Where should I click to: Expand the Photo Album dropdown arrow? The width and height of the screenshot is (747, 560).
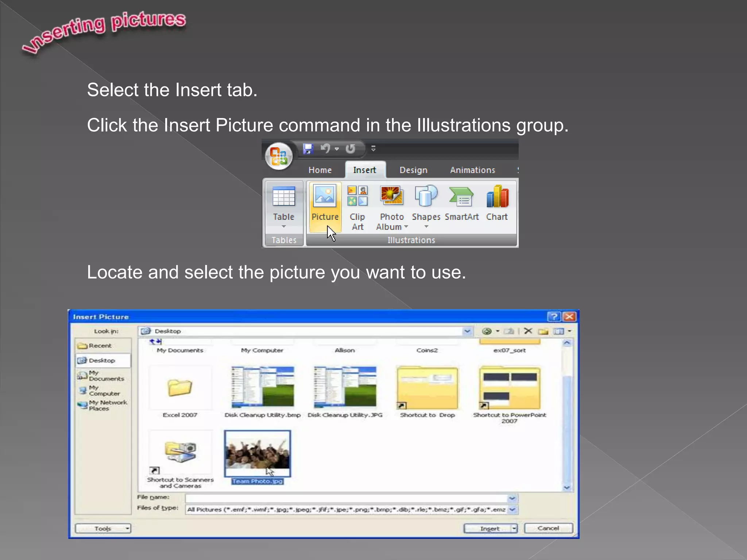click(x=406, y=227)
